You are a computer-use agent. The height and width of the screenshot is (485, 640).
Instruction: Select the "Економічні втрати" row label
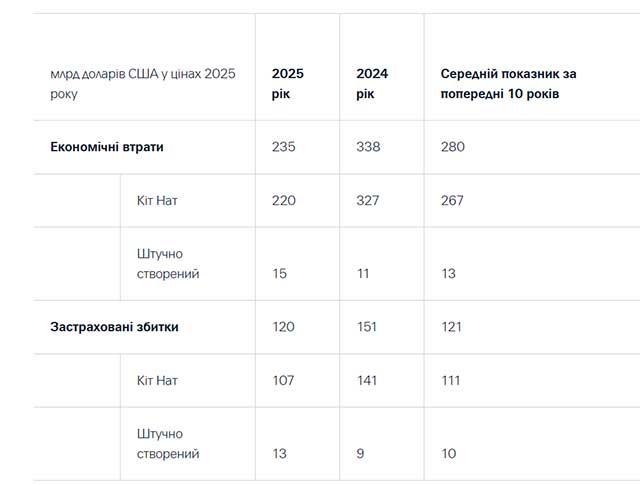tap(107, 147)
